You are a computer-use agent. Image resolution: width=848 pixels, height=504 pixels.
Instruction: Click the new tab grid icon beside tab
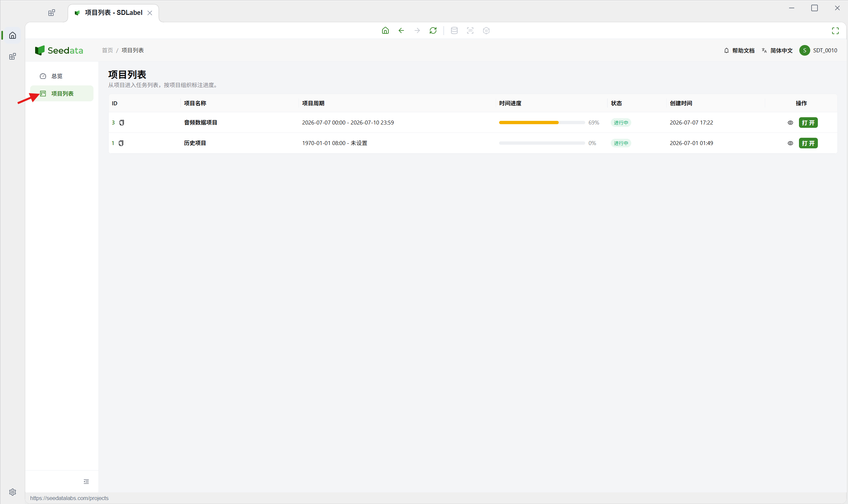[52, 13]
